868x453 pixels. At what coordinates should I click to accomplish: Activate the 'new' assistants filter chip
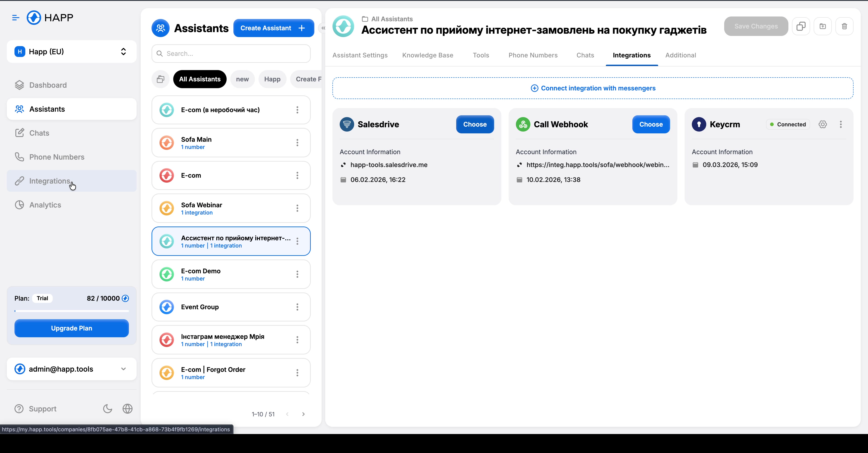[242, 79]
